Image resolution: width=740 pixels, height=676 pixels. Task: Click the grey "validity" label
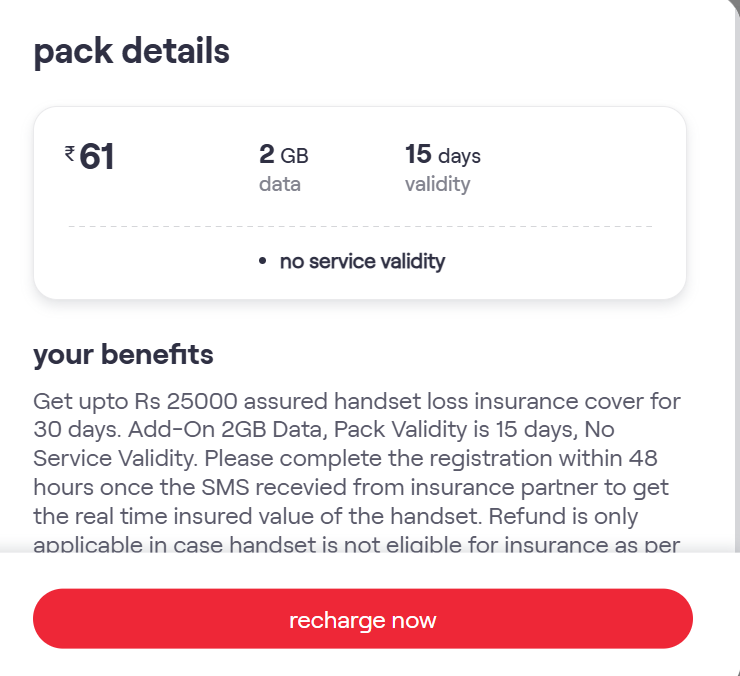coord(437,184)
